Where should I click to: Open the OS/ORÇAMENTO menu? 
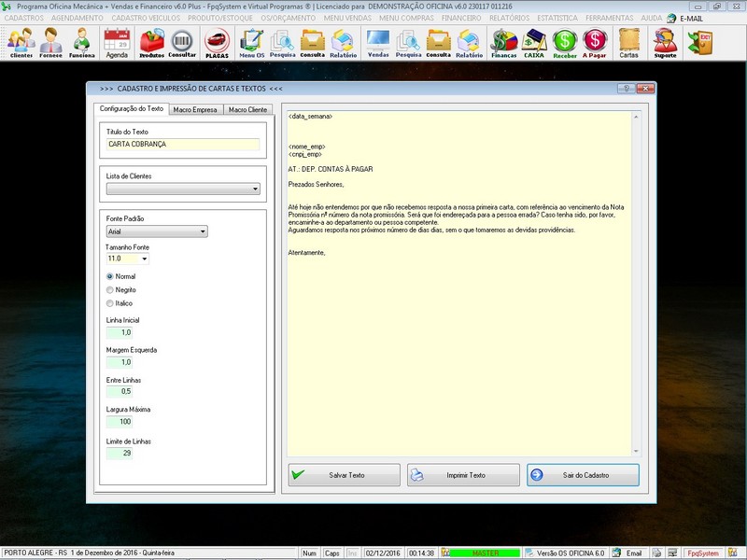coord(289,18)
